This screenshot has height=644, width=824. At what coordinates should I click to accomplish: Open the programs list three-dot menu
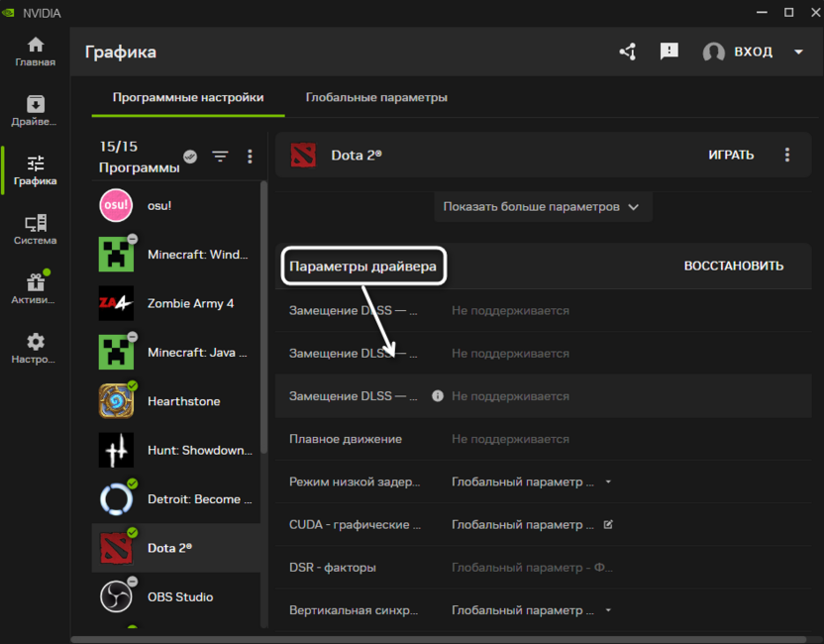250,157
